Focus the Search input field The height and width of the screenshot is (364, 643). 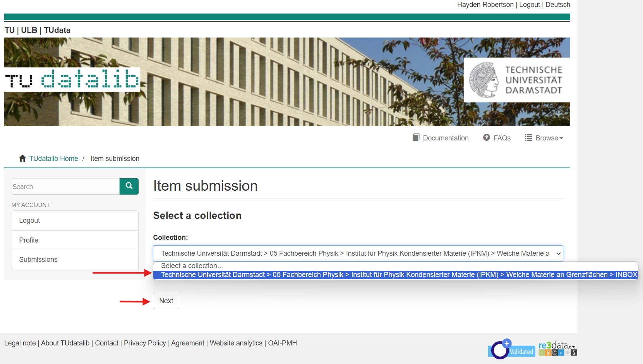point(66,186)
